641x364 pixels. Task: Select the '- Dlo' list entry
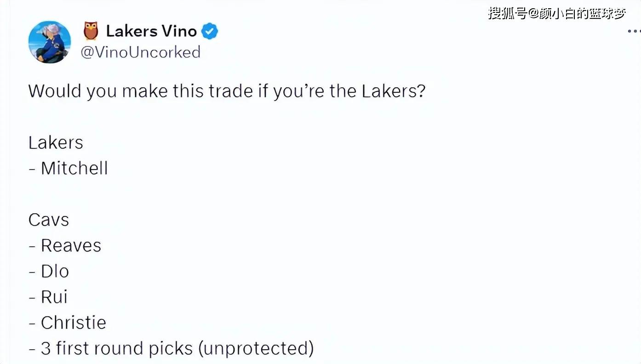coord(49,271)
